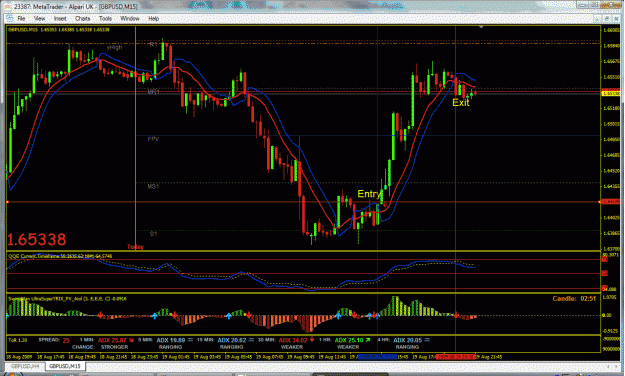The height and width of the screenshot is (376, 625).
Task: Click the chart document icon beside File
Action: click(10, 18)
